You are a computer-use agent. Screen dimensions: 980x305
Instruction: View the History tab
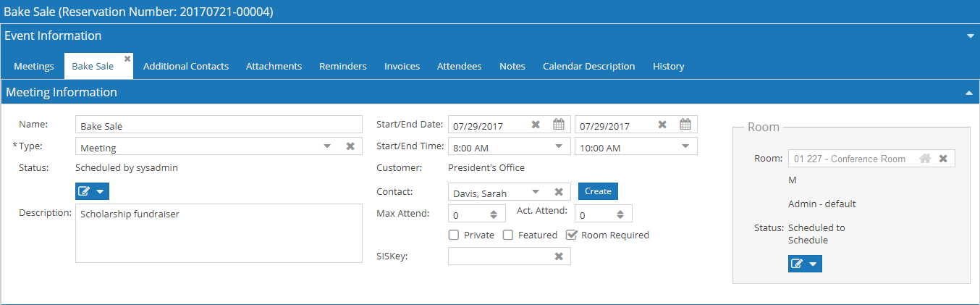click(668, 66)
